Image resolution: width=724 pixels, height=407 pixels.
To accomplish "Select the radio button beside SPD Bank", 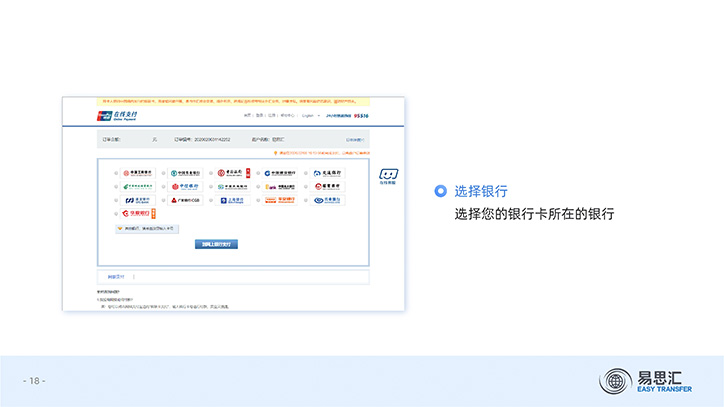I will pos(117,200).
